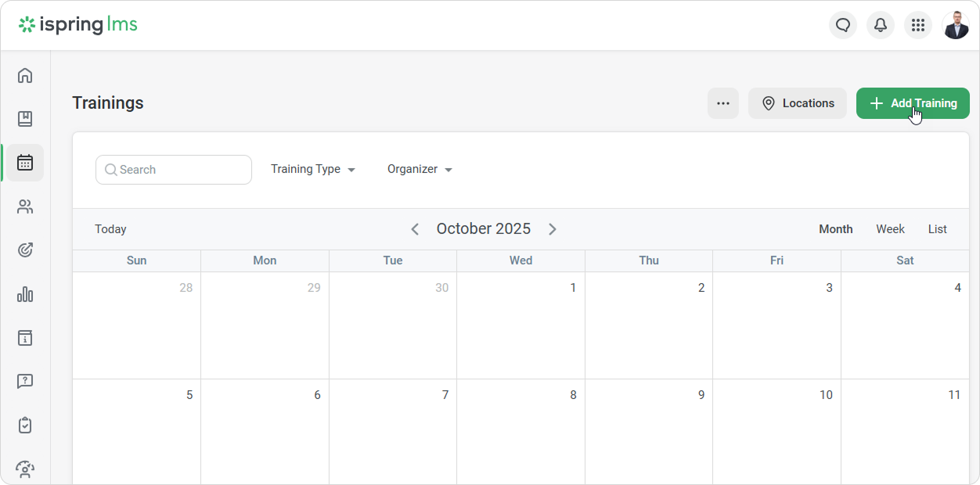Image resolution: width=980 pixels, height=485 pixels.
Task: Open the Home icon in sidebar
Action: coord(25,76)
